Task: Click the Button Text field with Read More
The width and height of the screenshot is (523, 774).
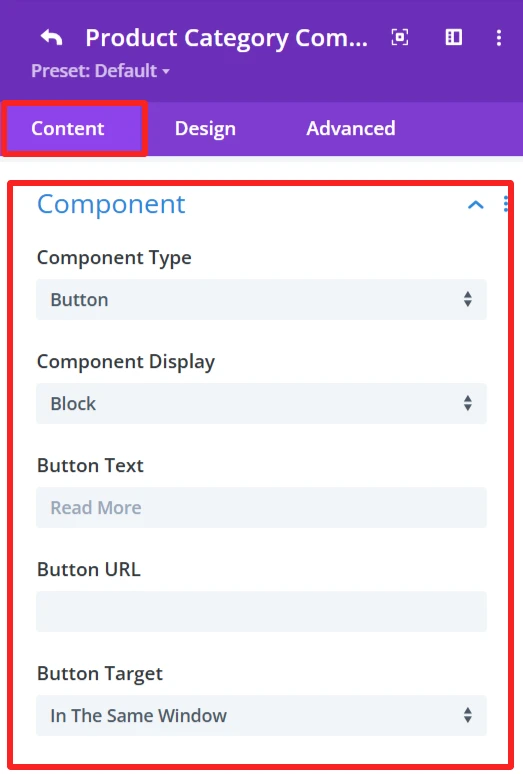Action: [262, 507]
